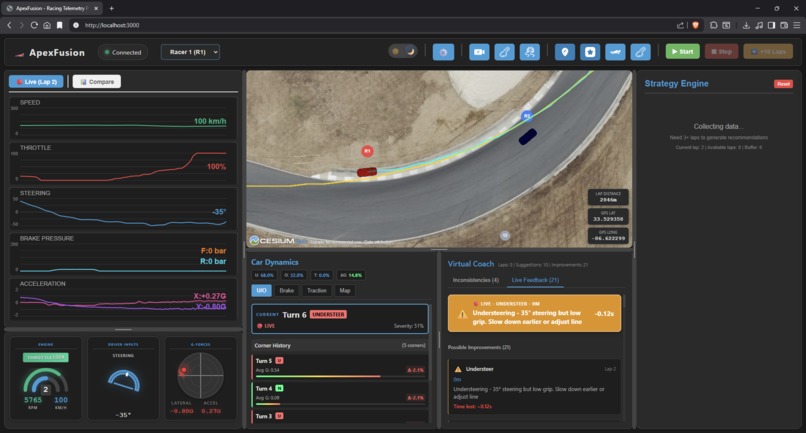Click the 100 km/h speed value
Screen dimensions: 806x433
tap(210, 121)
